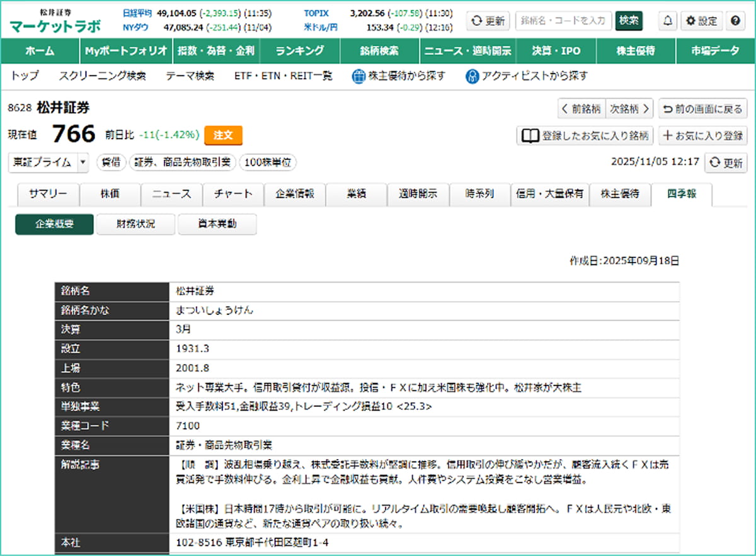756x556 pixels.
Task: Add stock with お気に入り登録 plus button
Action: tap(703, 135)
